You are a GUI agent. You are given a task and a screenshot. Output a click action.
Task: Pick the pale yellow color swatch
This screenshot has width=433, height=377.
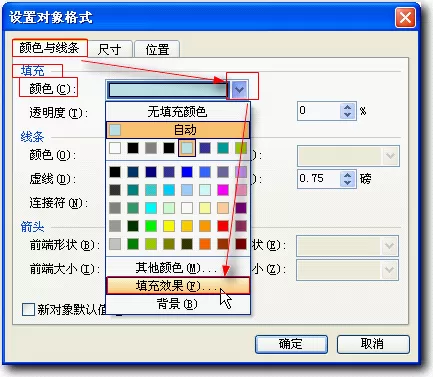click(205, 208)
